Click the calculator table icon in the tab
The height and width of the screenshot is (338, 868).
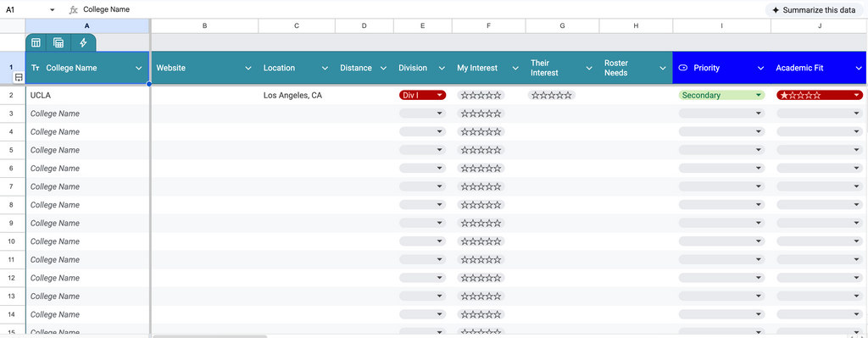[x=58, y=42]
